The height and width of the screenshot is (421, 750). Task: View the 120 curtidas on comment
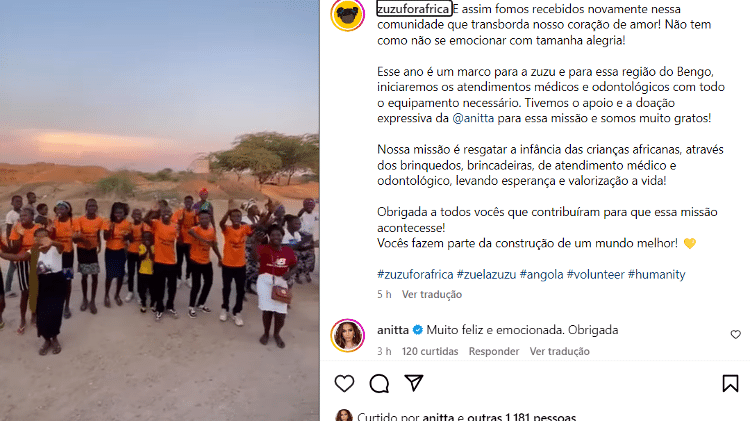click(430, 351)
